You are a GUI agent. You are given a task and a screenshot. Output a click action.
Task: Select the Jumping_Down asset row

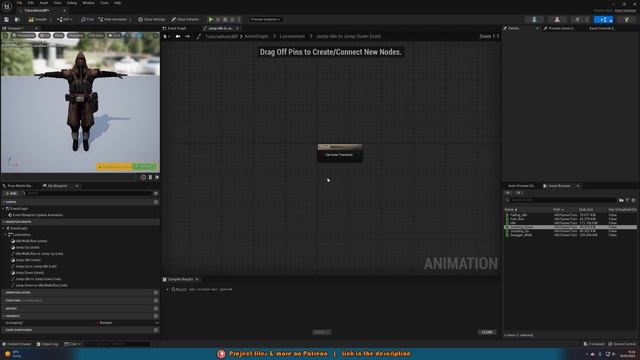570,227
